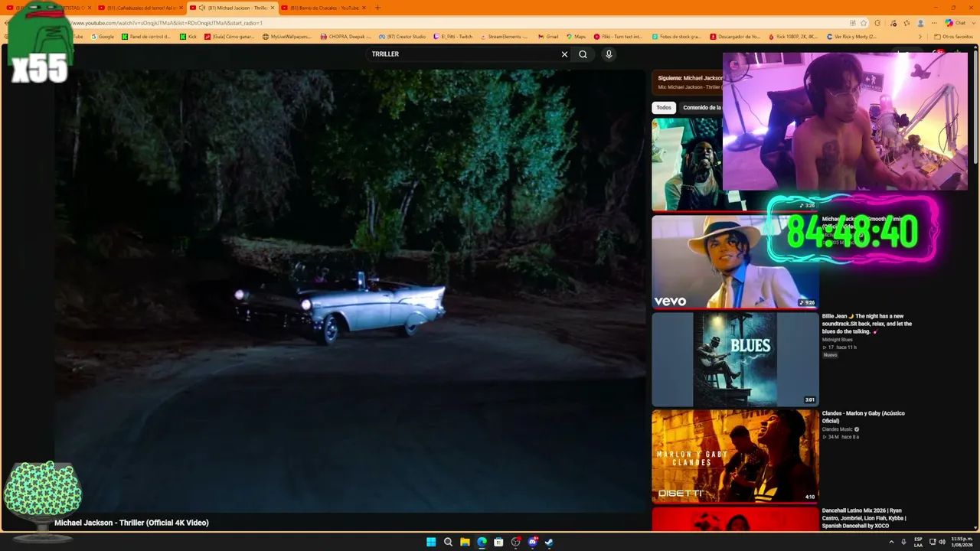
Task: Open the ESP LAA language switcher
Action: (918, 542)
